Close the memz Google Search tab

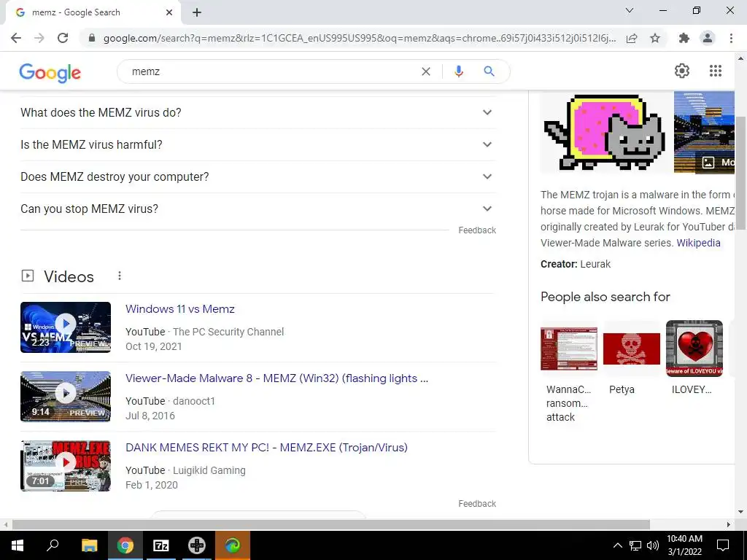(x=169, y=12)
